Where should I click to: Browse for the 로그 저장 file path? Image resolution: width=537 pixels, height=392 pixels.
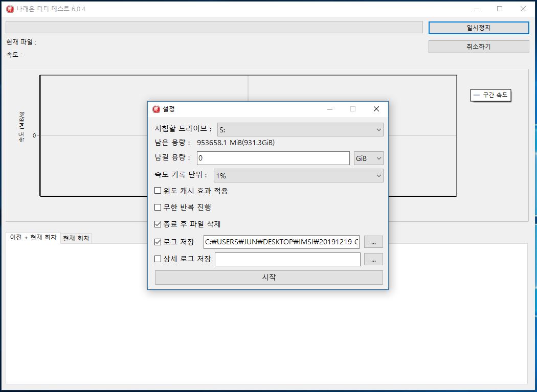click(x=373, y=242)
